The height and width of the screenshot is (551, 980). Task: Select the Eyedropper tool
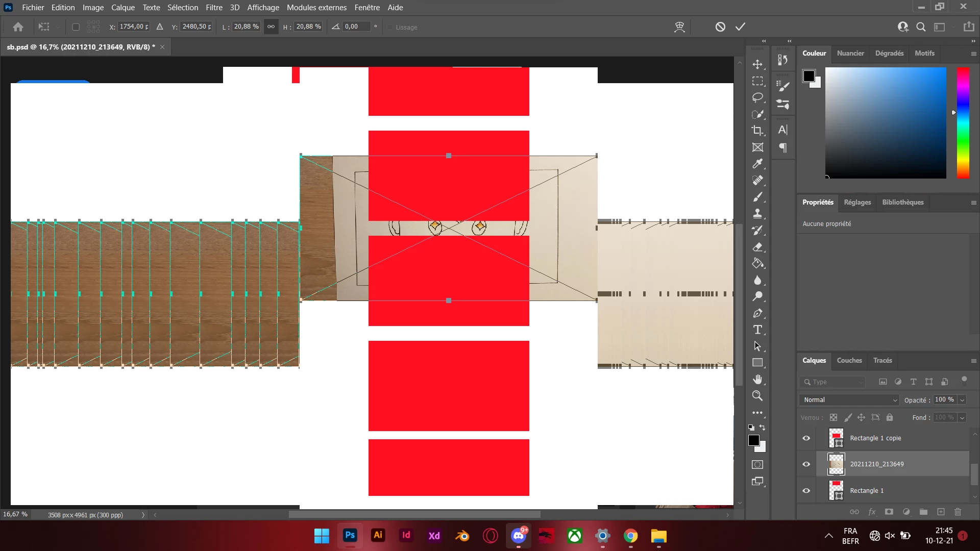757,164
